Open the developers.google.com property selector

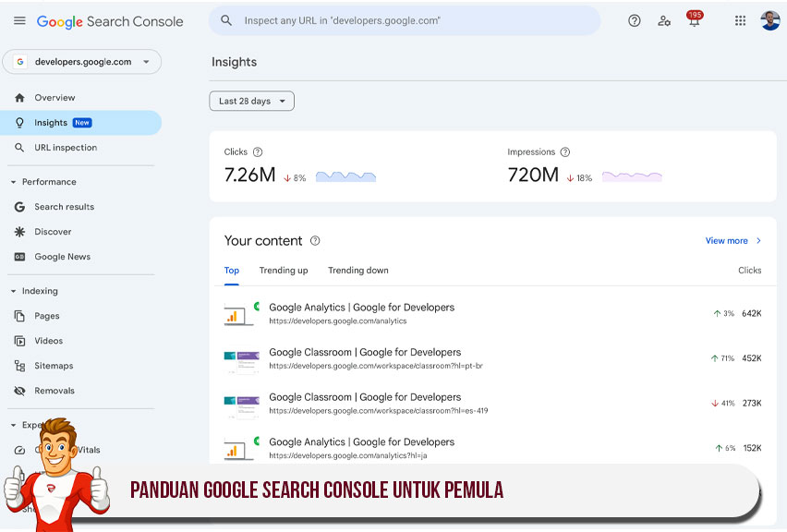(82, 62)
